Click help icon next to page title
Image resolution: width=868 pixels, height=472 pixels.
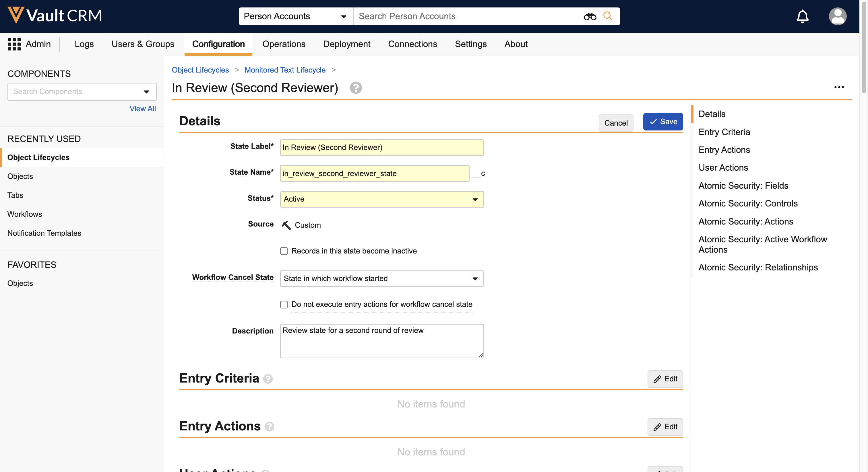[355, 88]
